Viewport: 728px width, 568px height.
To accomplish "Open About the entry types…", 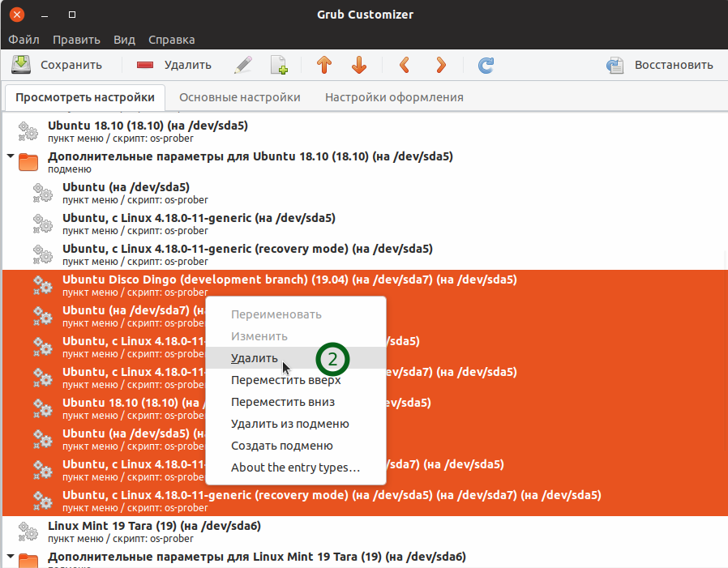I will [296, 468].
